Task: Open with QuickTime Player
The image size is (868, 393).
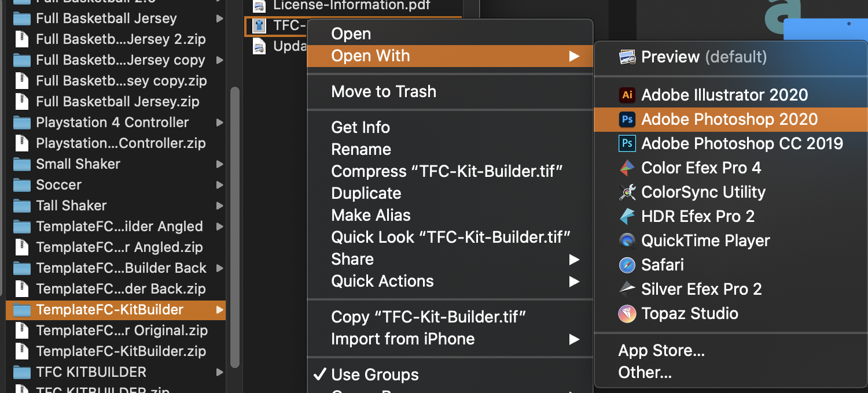Action: (706, 240)
